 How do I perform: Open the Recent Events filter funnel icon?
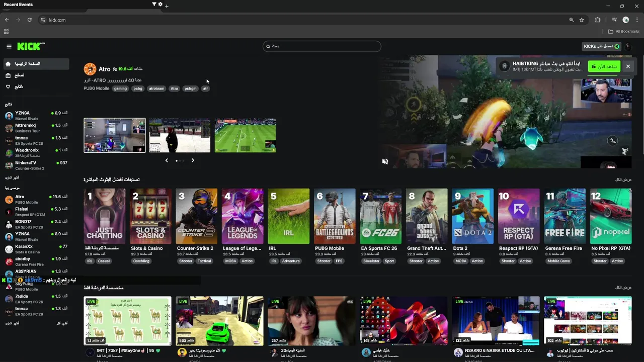pos(154,4)
